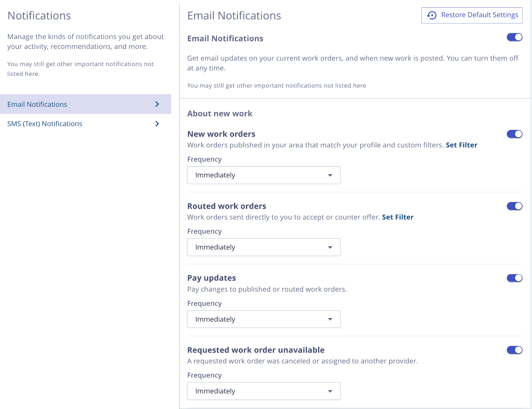Open the frequency dropdown for Pay updates
532x409 pixels.
[263, 319]
